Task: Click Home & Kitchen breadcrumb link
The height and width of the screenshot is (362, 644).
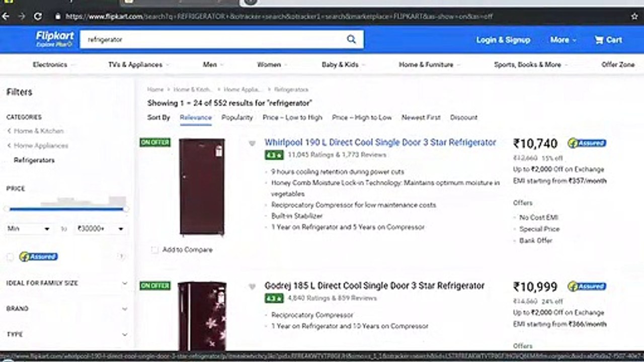Action: (x=192, y=89)
